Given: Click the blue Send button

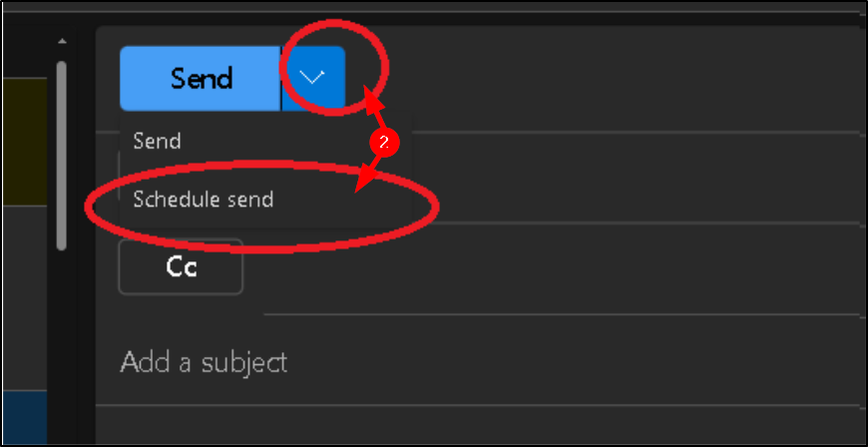Looking at the screenshot, I should click(201, 78).
